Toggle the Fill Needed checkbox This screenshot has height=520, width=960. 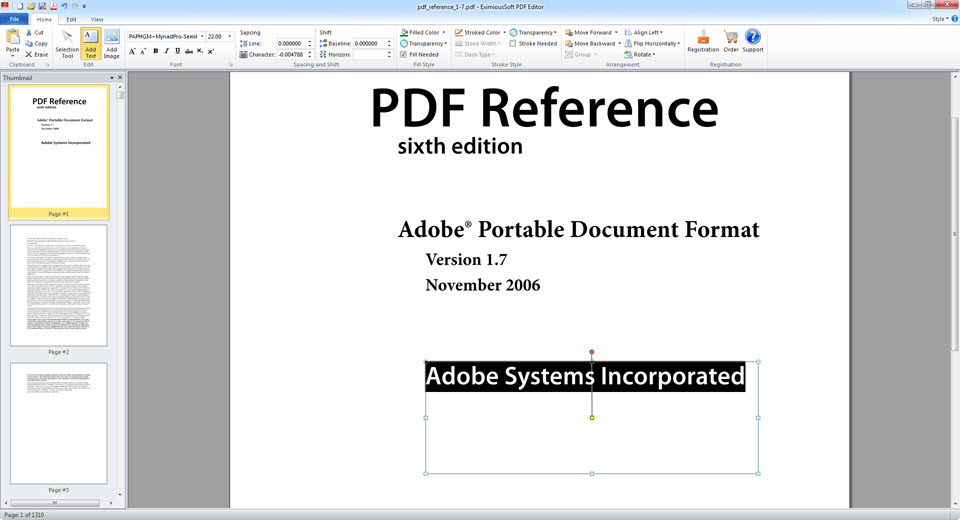click(403, 55)
